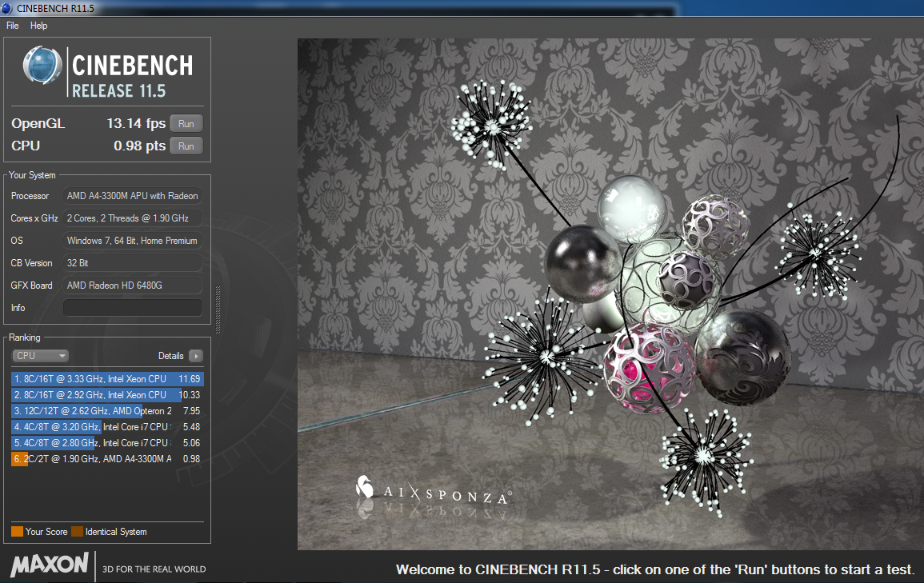
Task: Click the MAXON logo at bottom left
Action: (x=50, y=564)
